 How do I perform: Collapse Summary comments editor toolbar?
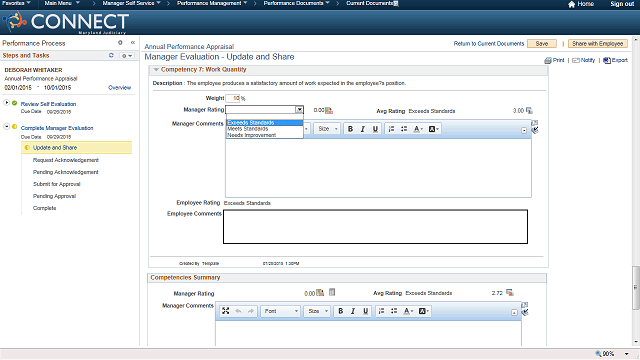click(514, 313)
